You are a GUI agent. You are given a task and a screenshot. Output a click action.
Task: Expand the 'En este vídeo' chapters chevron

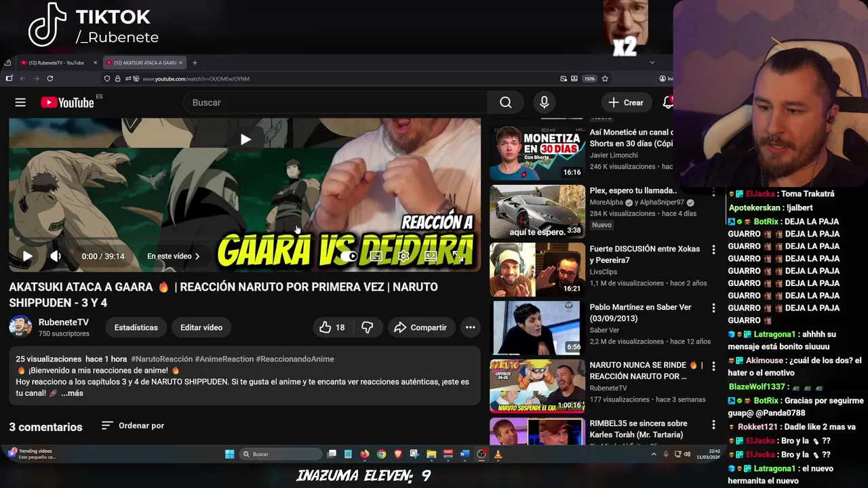tap(197, 256)
